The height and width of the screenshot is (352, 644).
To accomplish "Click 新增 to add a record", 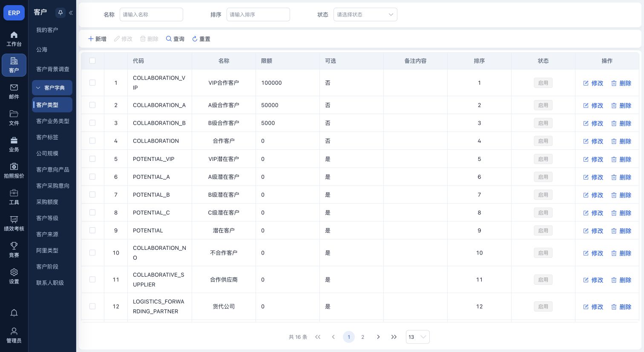I will [x=97, y=39].
